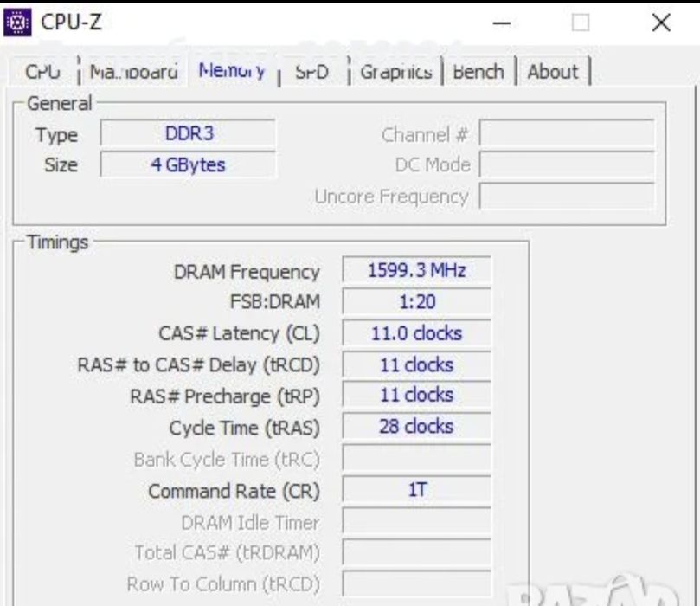The image size is (700, 606).
Task: Click the Cycle Time value 28 clocks
Action: tap(417, 427)
